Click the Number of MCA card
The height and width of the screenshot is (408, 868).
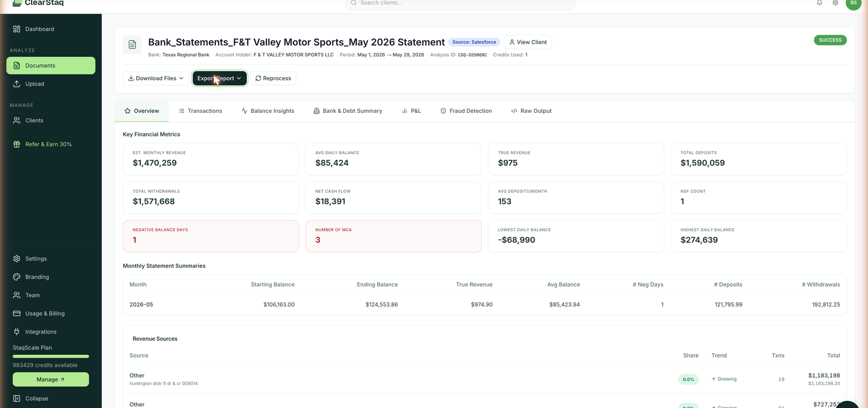pos(393,236)
